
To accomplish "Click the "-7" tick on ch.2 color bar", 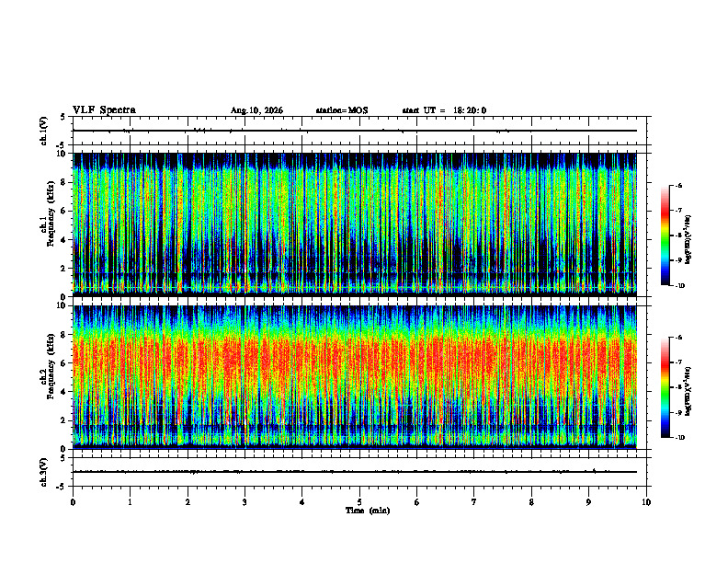I will 679,362.
